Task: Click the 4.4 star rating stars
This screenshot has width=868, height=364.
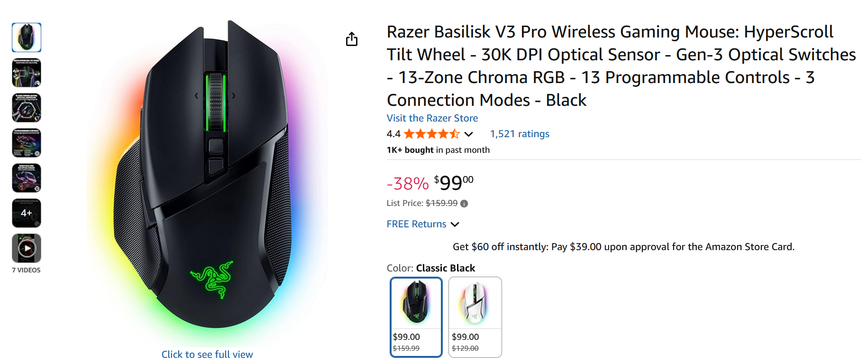Action: pyautogui.click(x=431, y=134)
